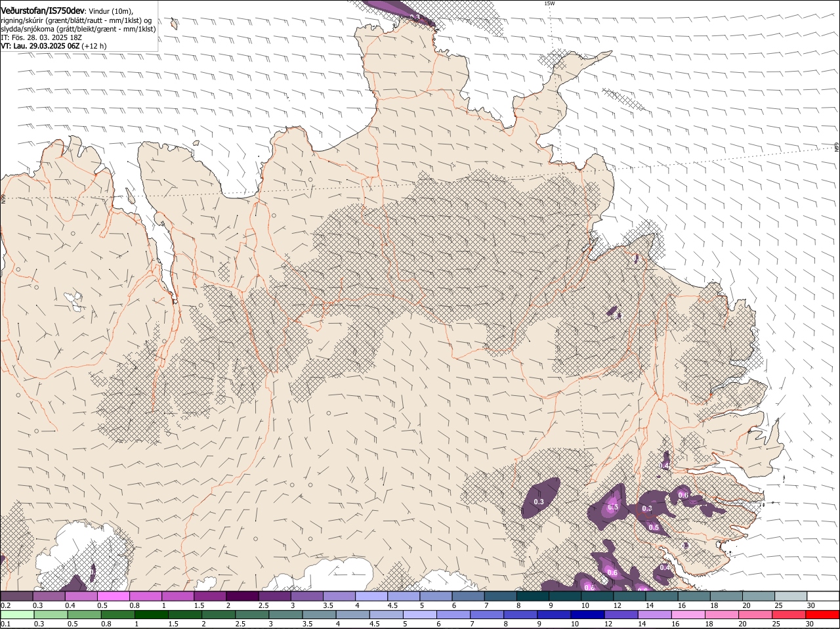Click the 'Vindur (10m),' text in header
Viewport: 840px width, 629px height.
[x=111, y=11]
